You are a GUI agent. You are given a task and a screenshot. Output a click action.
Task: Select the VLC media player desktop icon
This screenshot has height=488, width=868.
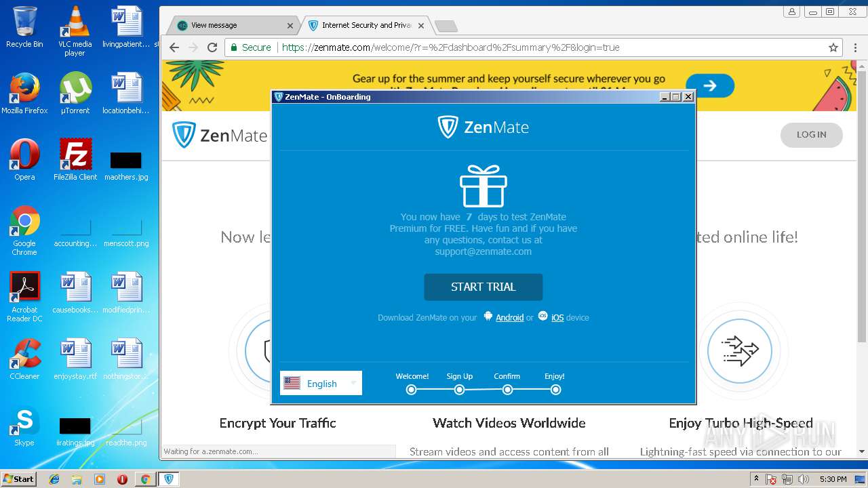[x=75, y=31]
